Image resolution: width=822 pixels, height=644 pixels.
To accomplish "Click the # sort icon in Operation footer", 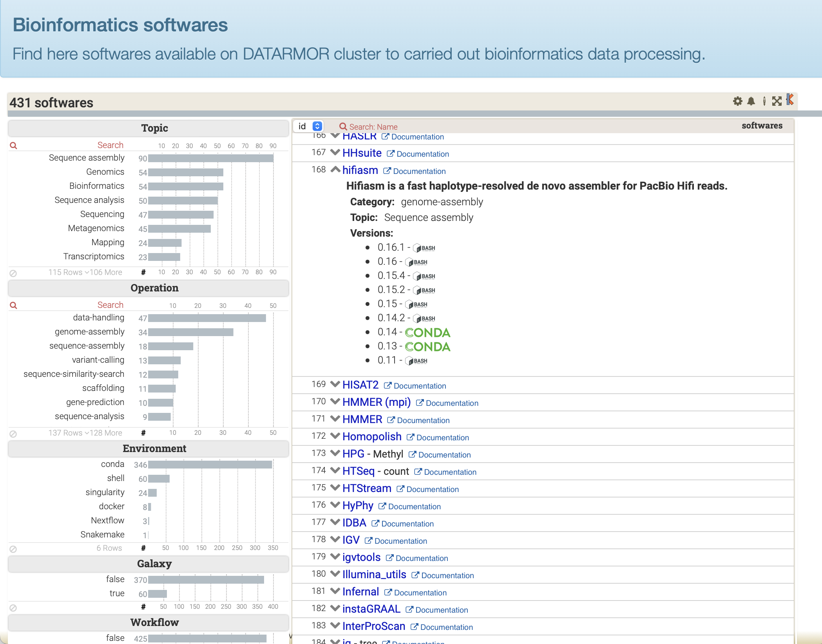I will click(x=143, y=433).
